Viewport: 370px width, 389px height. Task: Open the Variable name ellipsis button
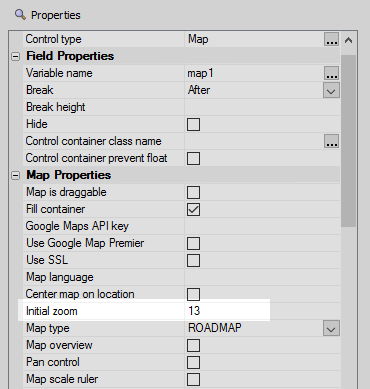(331, 73)
